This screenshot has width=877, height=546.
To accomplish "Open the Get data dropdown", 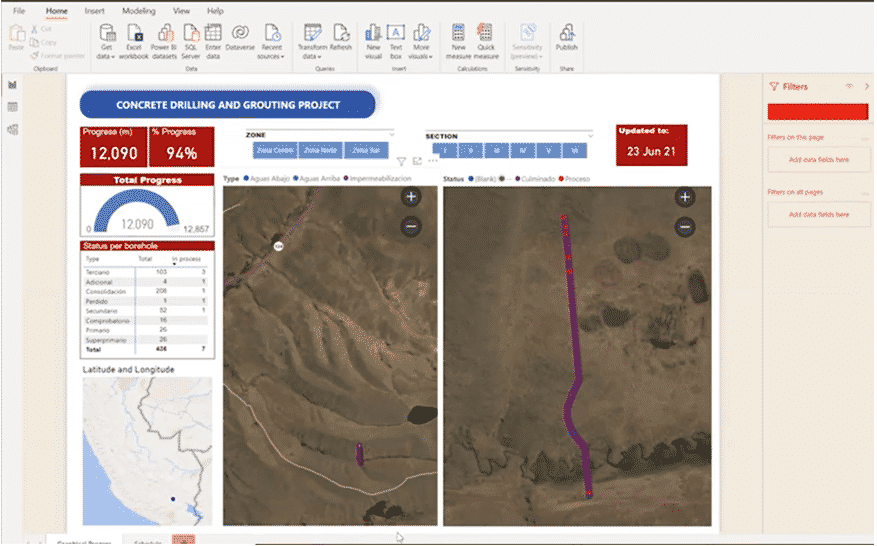I will pos(106,41).
